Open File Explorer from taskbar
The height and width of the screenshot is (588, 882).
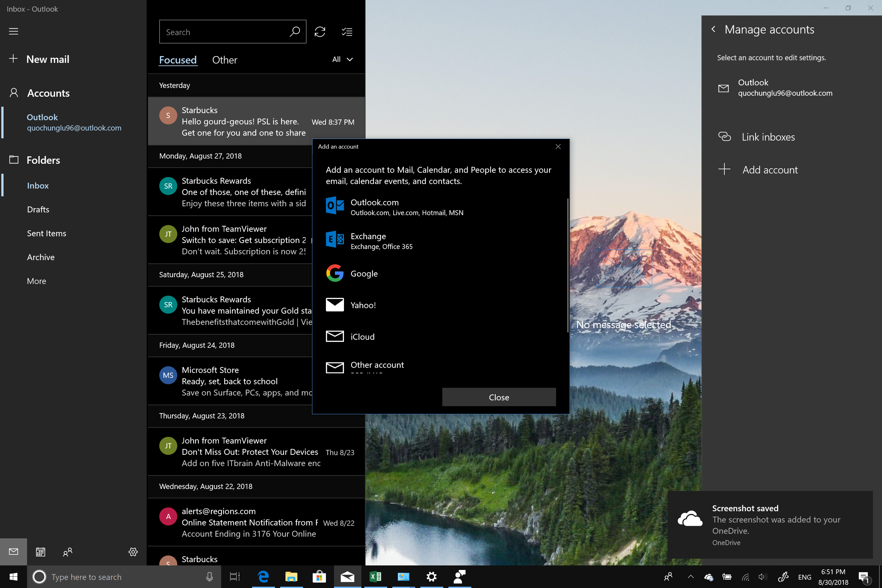(291, 577)
